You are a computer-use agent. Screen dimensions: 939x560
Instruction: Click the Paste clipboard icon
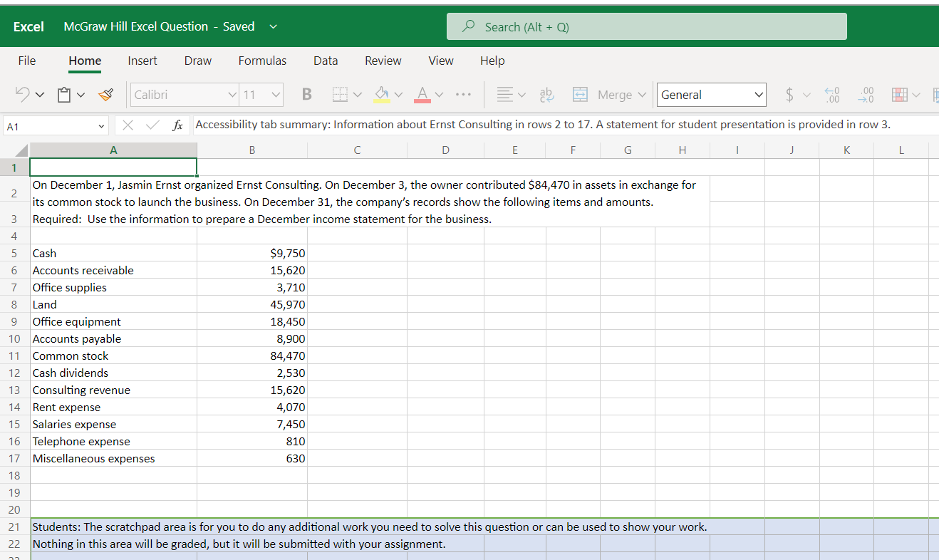pyautogui.click(x=66, y=95)
